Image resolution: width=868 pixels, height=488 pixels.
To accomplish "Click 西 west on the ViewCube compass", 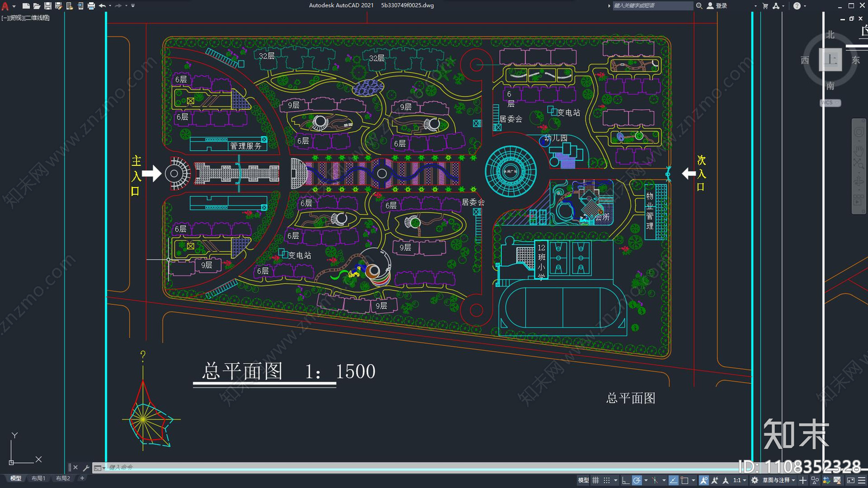I will [x=805, y=60].
